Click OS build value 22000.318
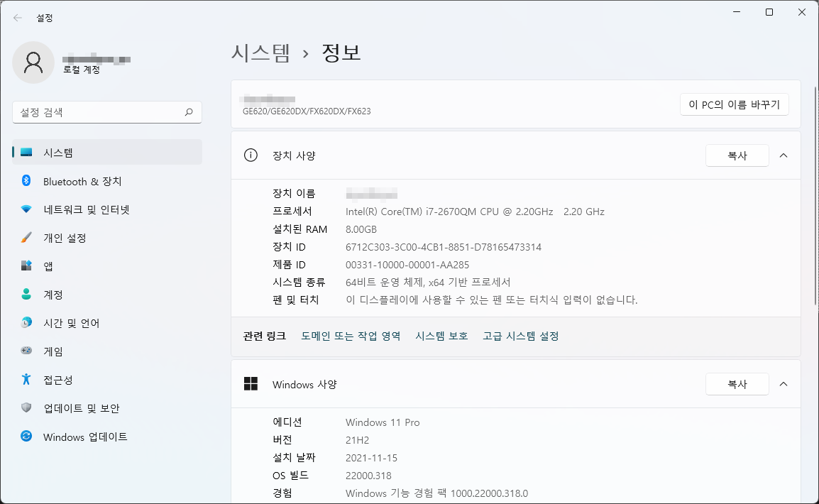Viewport: 819px width, 504px height. [x=368, y=476]
